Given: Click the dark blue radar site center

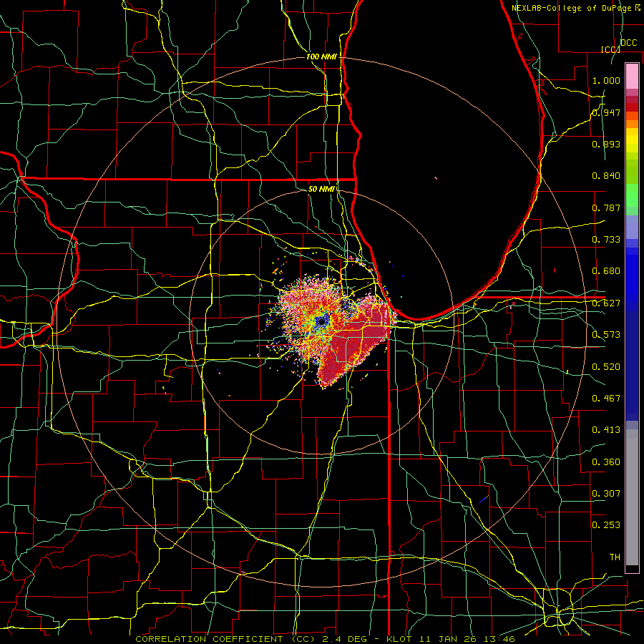Looking at the screenshot, I should [322, 322].
